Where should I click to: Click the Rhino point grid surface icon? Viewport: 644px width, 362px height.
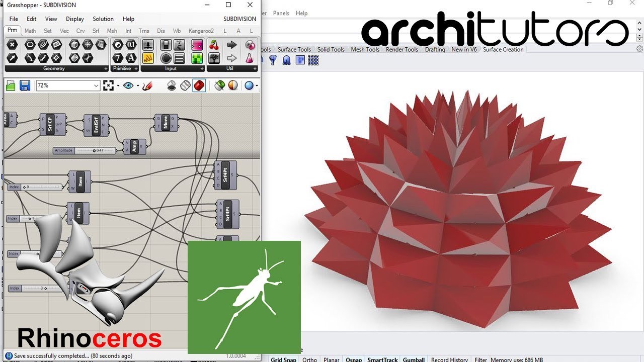coord(313,60)
